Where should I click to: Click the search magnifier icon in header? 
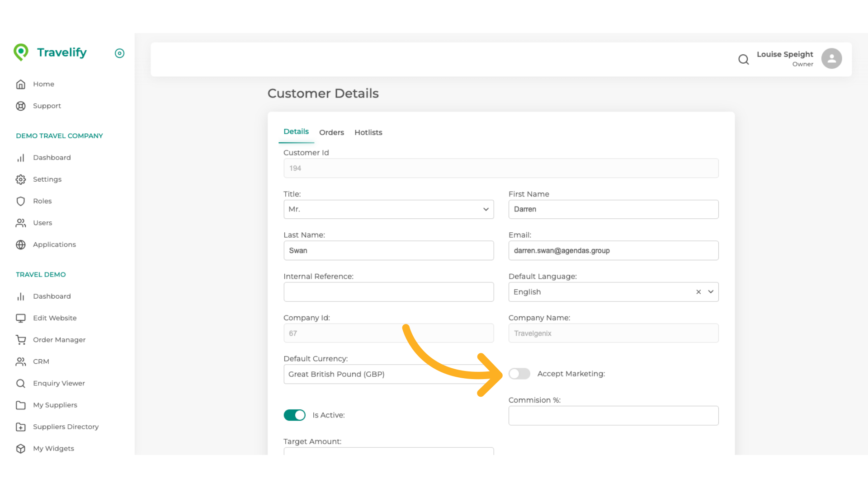coord(744,59)
